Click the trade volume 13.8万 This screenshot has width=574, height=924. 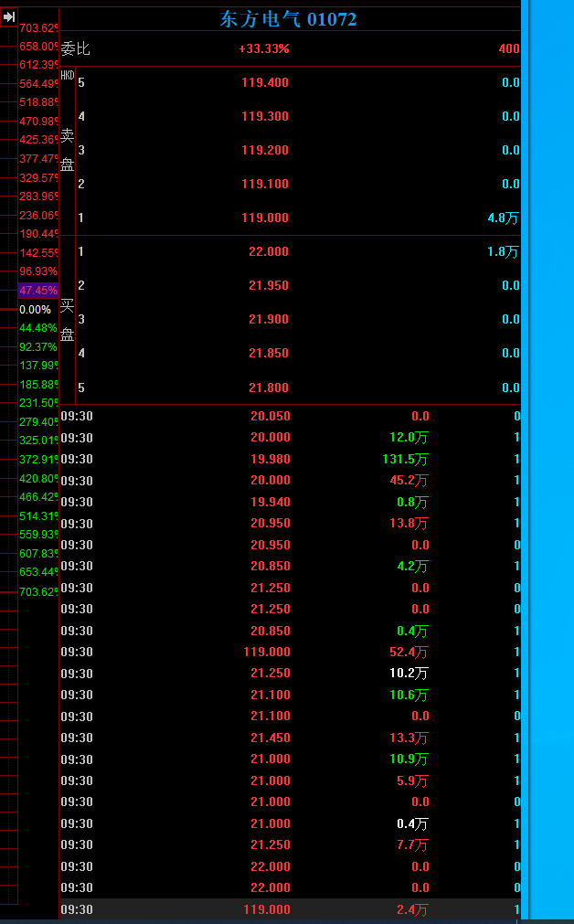coord(409,524)
